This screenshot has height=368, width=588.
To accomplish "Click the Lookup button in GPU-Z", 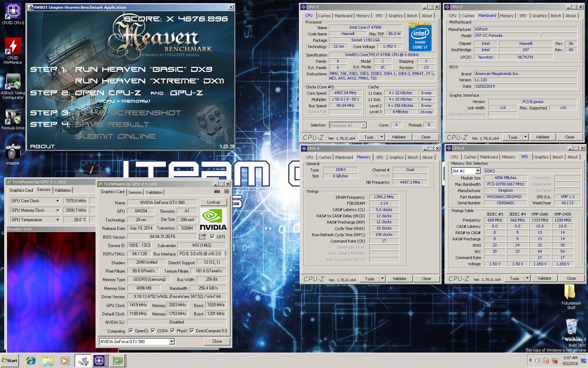I will click(x=213, y=202).
